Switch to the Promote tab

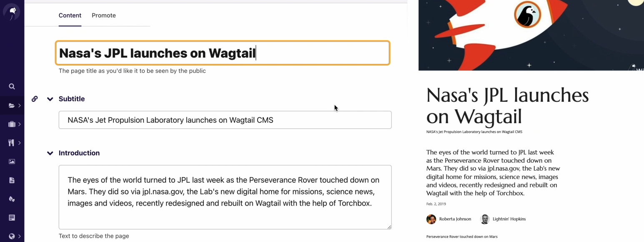(x=104, y=15)
